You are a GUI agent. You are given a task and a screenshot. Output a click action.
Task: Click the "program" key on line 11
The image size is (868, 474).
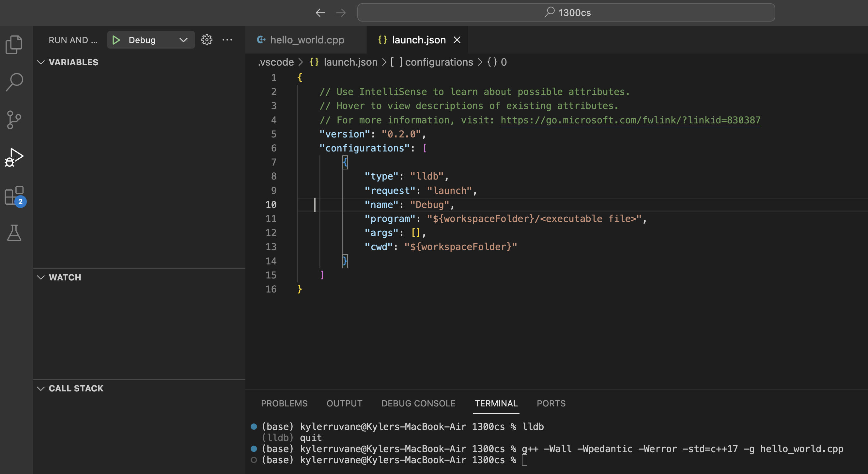click(390, 219)
